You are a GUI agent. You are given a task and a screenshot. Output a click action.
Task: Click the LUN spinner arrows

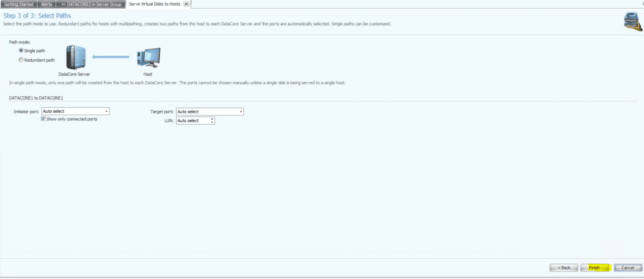pos(213,120)
